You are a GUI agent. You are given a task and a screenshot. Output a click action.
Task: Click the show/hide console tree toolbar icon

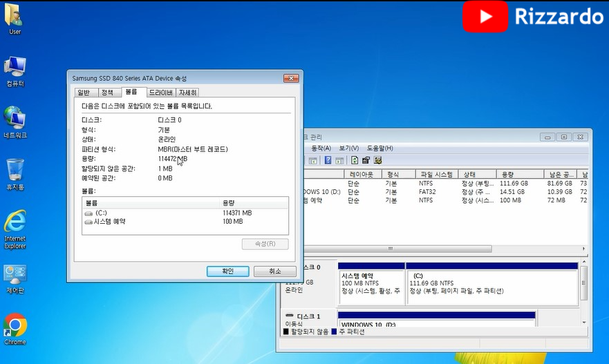(x=312, y=160)
